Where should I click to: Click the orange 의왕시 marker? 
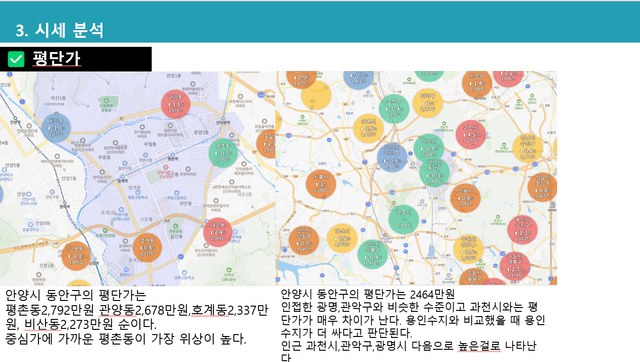[x=465, y=198]
